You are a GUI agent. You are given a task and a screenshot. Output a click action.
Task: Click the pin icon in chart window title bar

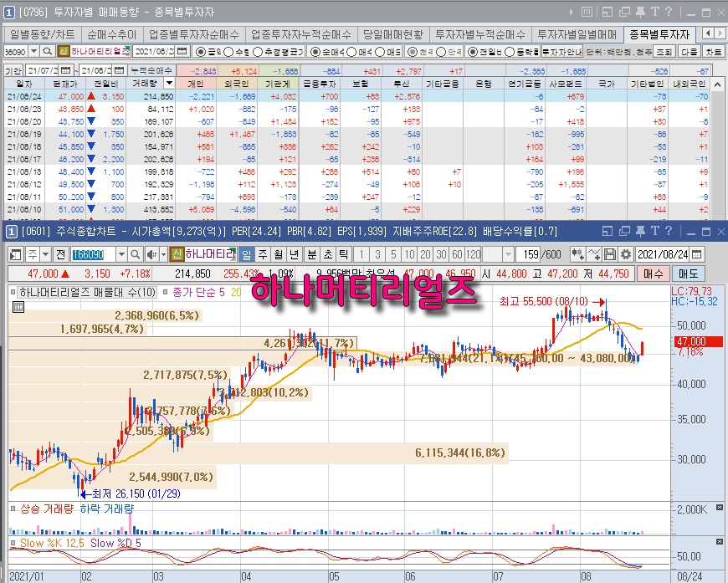coord(640,231)
